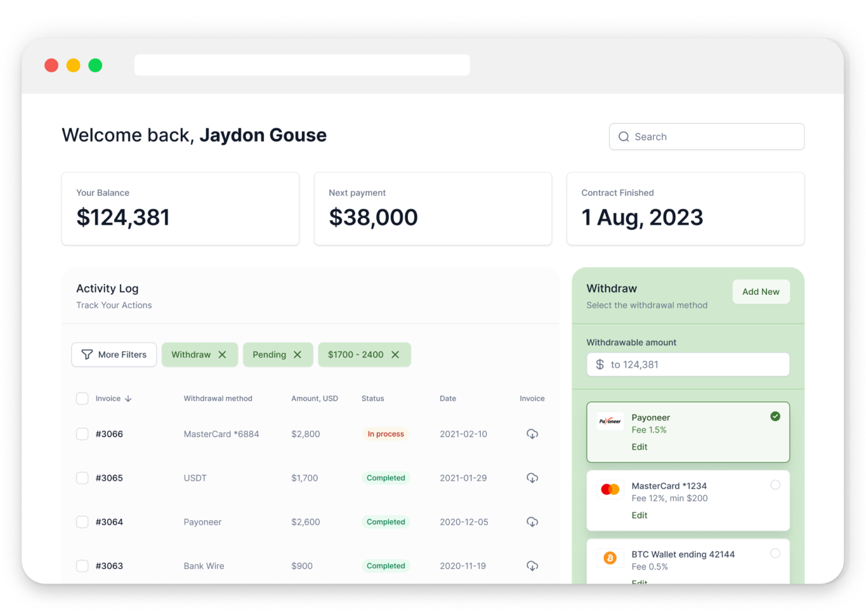Open the More Filters menu

pyautogui.click(x=114, y=355)
